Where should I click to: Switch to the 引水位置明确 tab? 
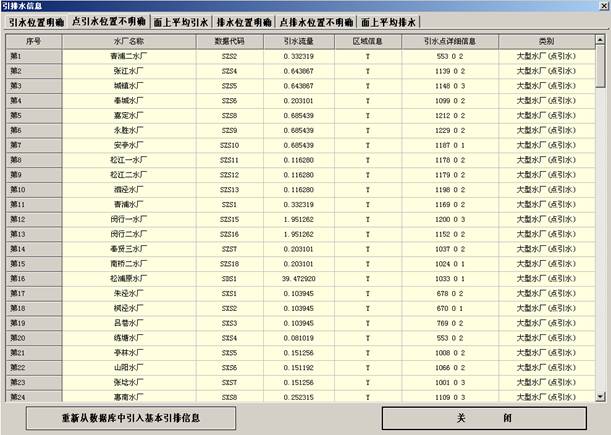click(35, 21)
